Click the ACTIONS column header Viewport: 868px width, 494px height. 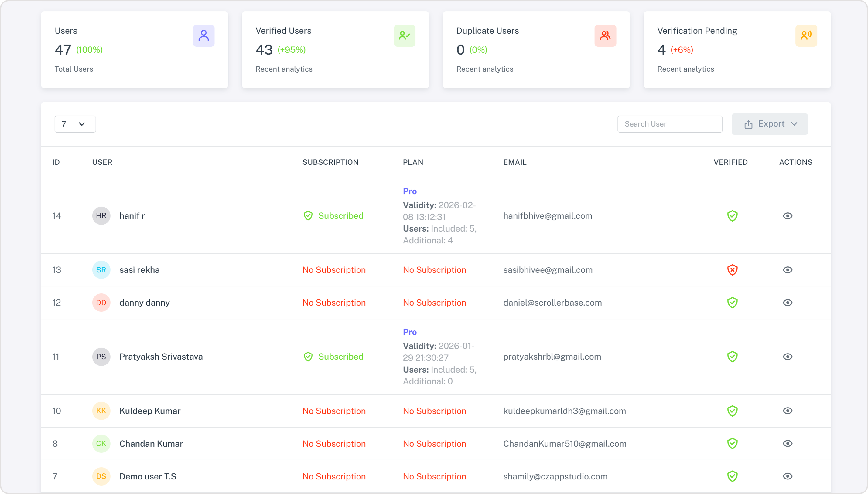click(x=796, y=162)
